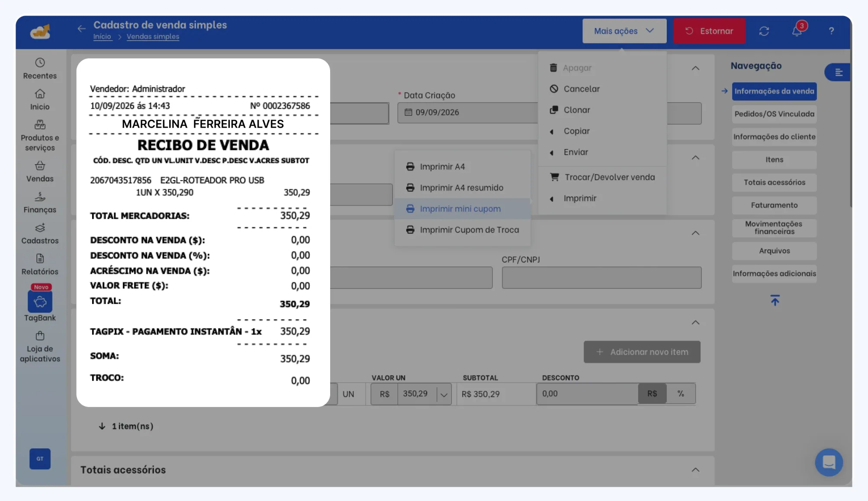Image resolution: width=868 pixels, height=501 pixels.
Task: Click the refresh icon in header
Action: 764,31
